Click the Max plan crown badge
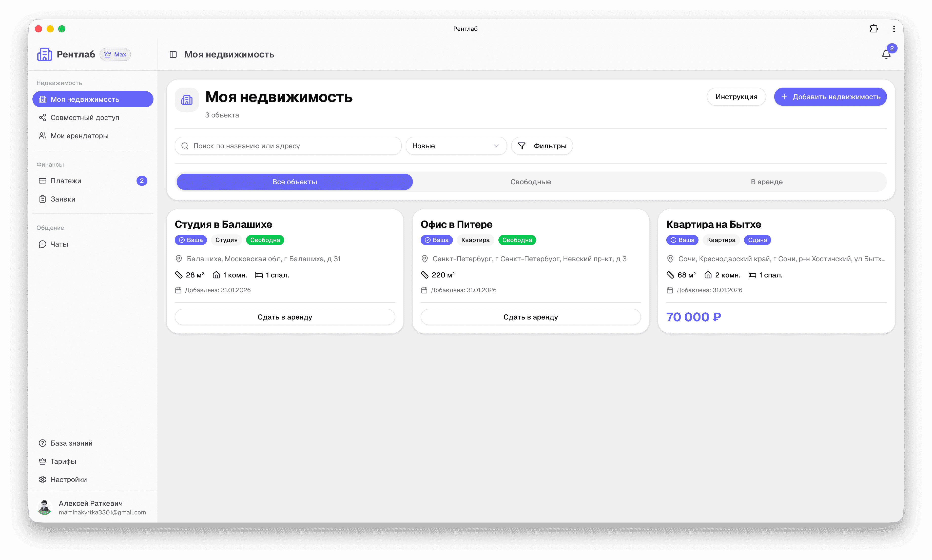932x560 pixels. tap(115, 54)
